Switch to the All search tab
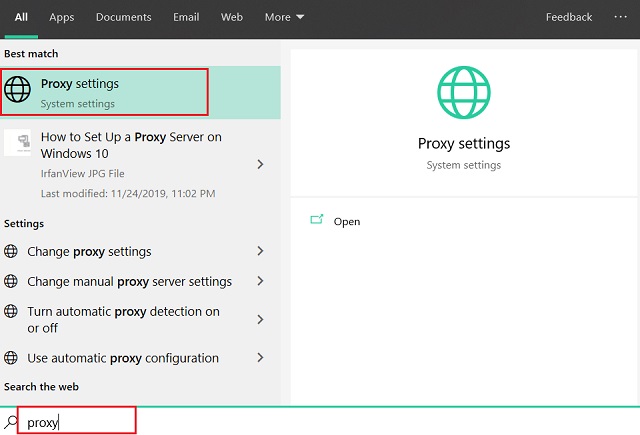 tap(21, 17)
